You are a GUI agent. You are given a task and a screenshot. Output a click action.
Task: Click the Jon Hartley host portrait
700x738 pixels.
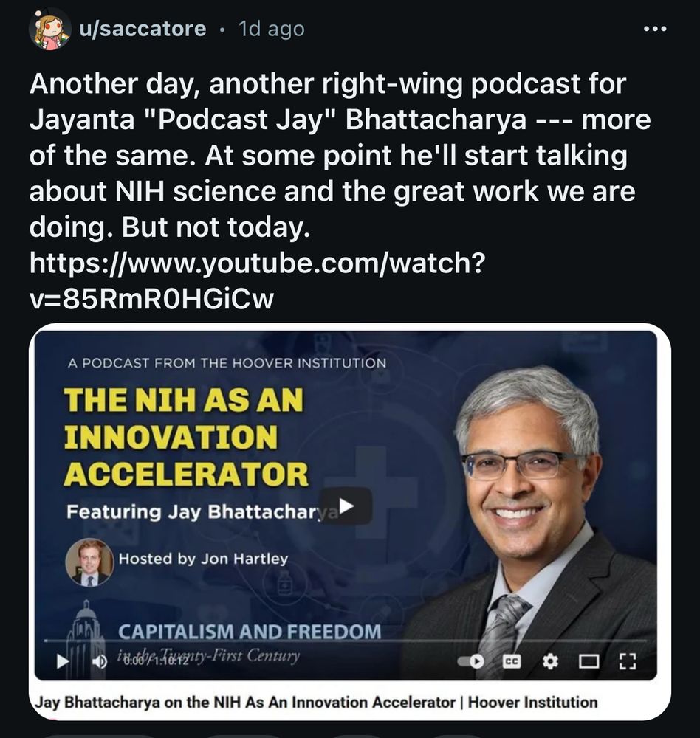tap(89, 562)
